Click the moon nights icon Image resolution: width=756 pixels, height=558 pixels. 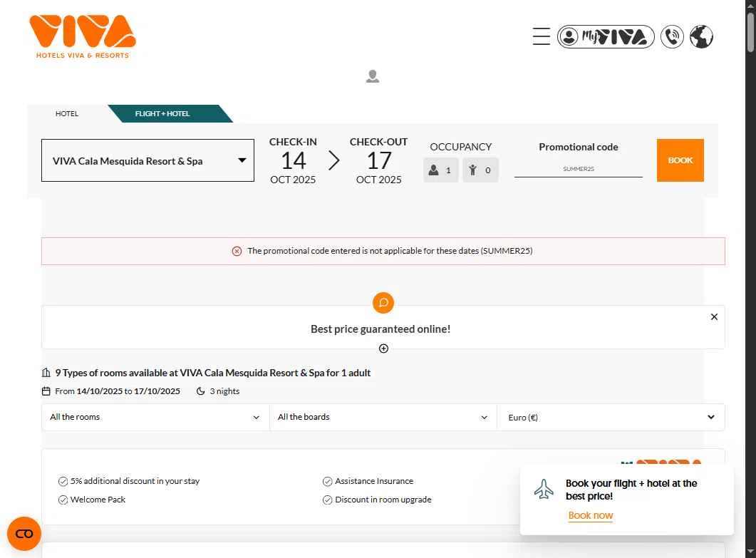200,391
